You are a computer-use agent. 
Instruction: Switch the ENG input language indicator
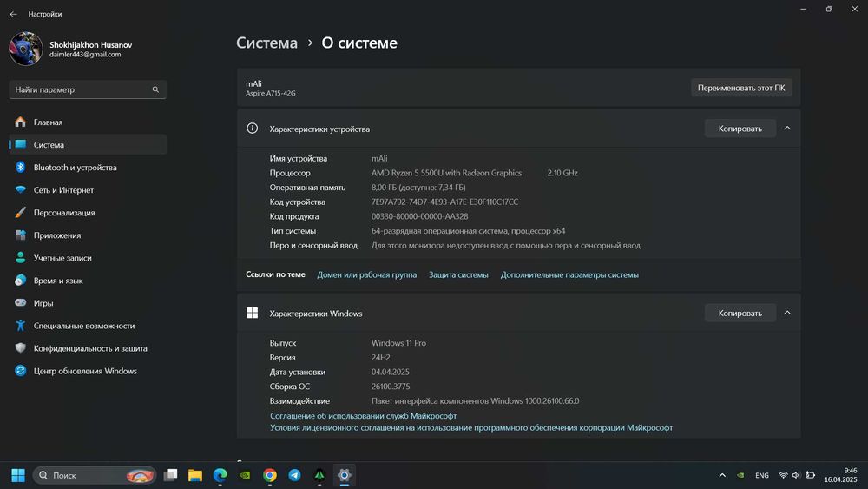762,475
